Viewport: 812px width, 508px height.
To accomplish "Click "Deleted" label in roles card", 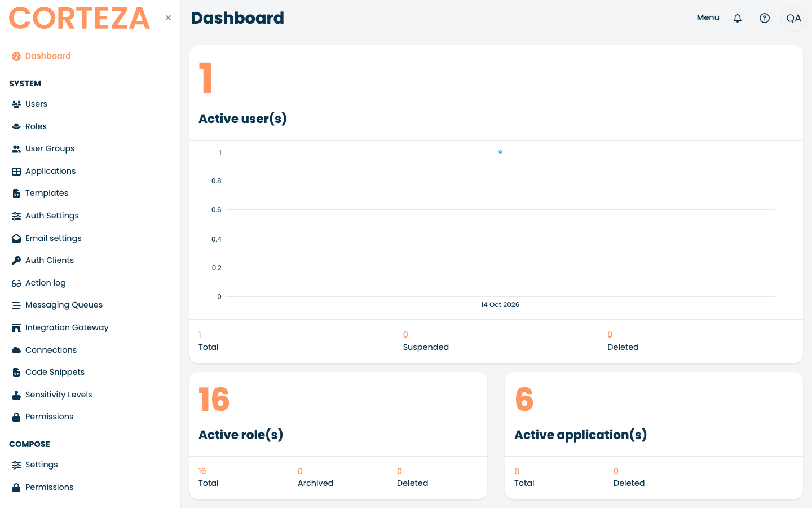I will 412,483.
